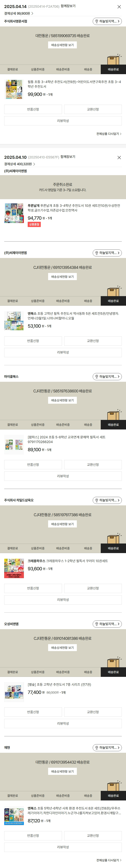Tap location pin button for 주식회사 차일드삼육오
126x868 pixels.
[107, 500]
